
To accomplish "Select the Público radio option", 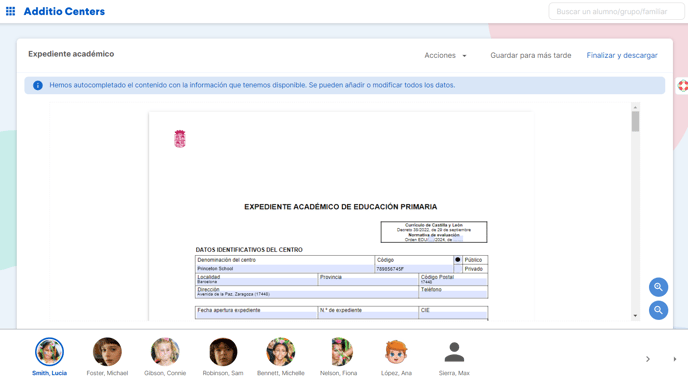I will (458, 260).
